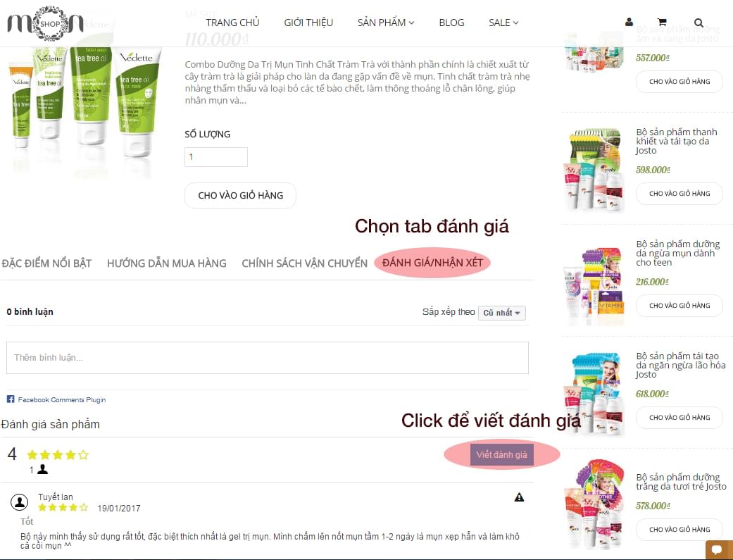Open the Cũ nhất sort dropdown

pos(501,313)
